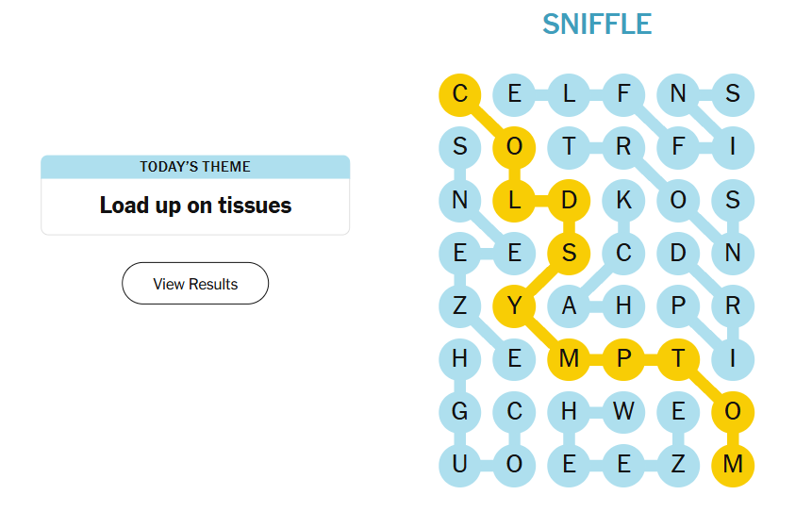Screen dimensions: 812x528
Task: Choose the blue letter P tile
Action: click(678, 305)
